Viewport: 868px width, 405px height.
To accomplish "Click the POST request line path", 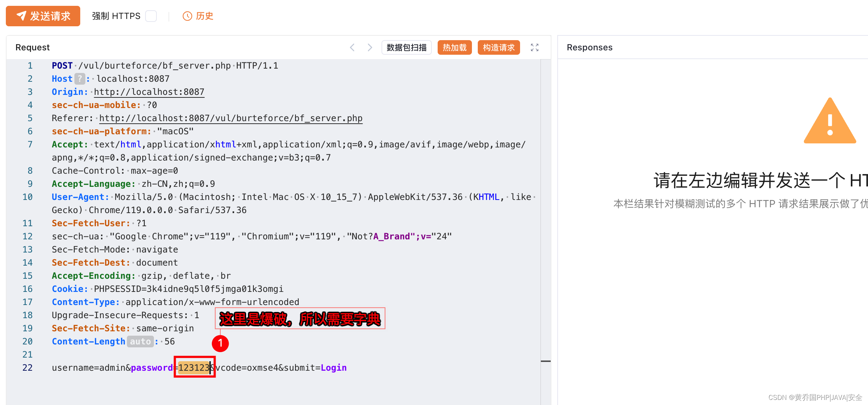I will (x=155, y=66).
